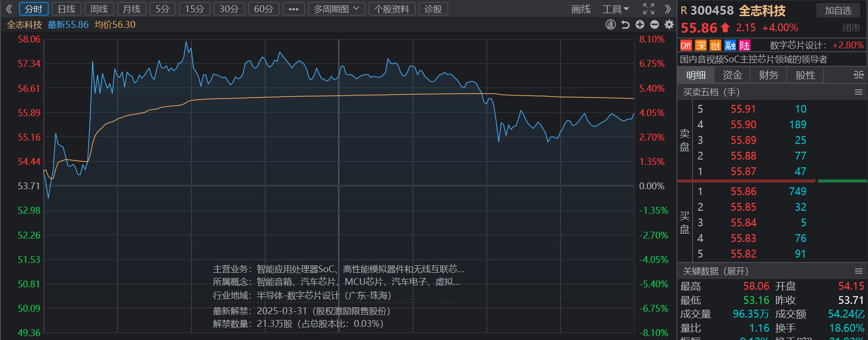Click the 最低 value 53.16
Viewport: 868px width, 340px height.
click(756, 300)
